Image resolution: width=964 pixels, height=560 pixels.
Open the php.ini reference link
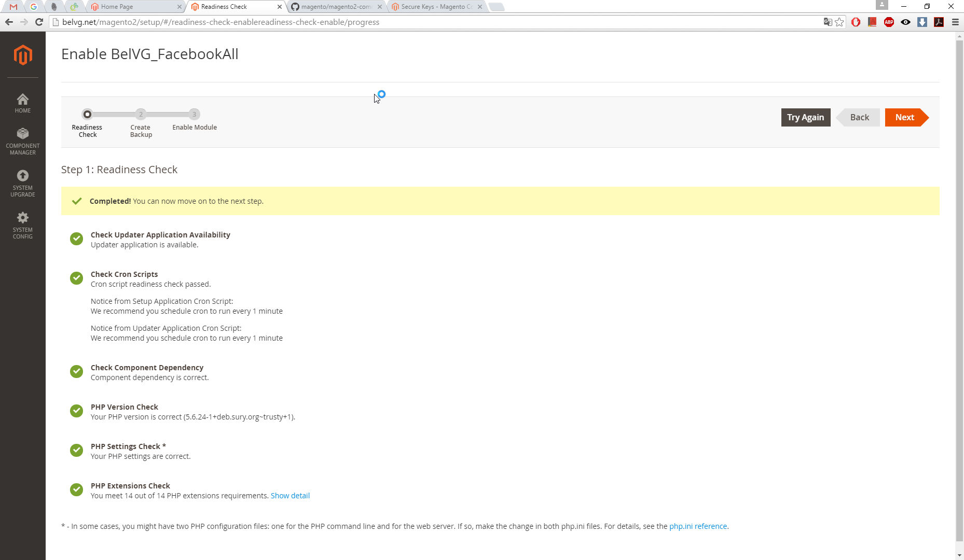coord(698,526)
